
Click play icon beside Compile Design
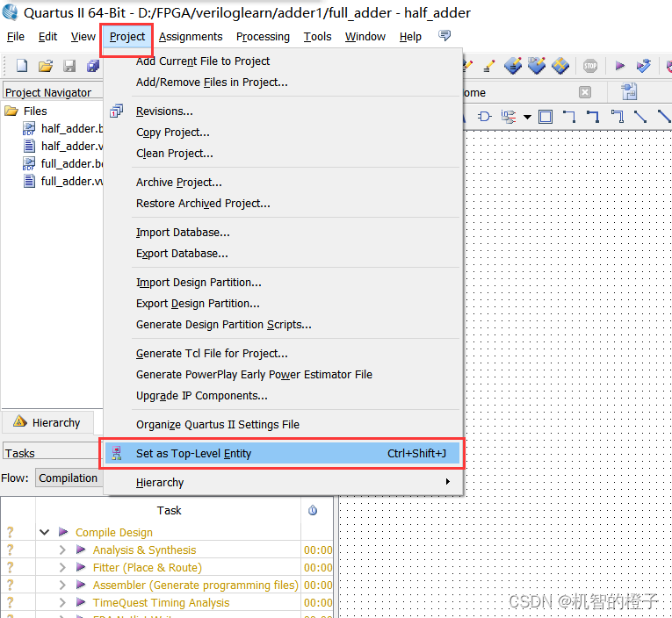pyautogui.click(x=63, y=532)
